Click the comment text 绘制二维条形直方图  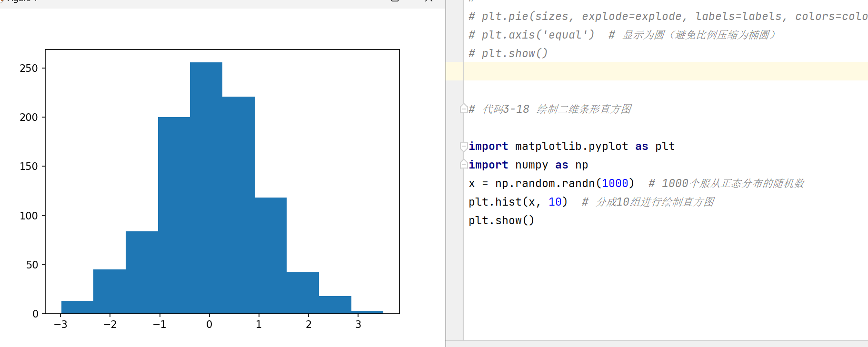click(584, 109)
